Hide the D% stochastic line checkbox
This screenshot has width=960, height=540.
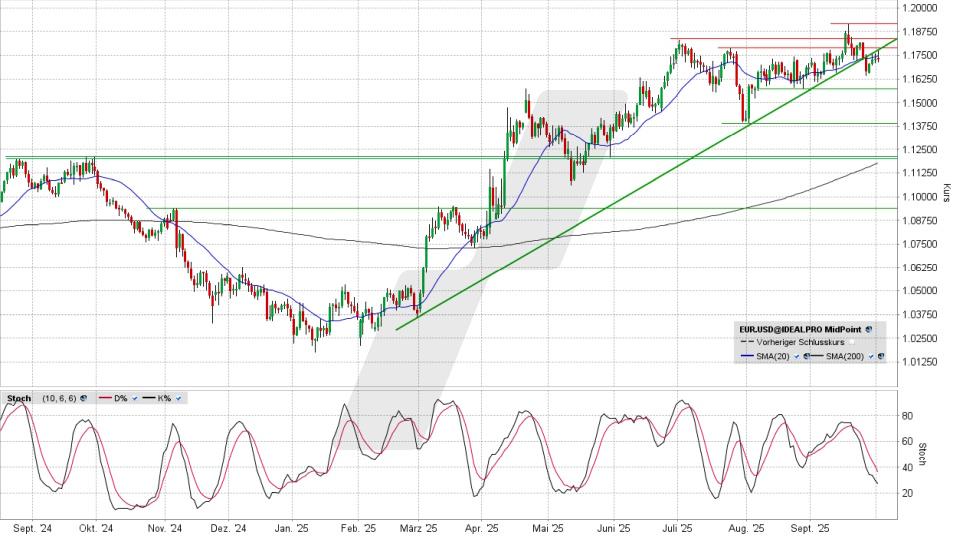point(133,398)
